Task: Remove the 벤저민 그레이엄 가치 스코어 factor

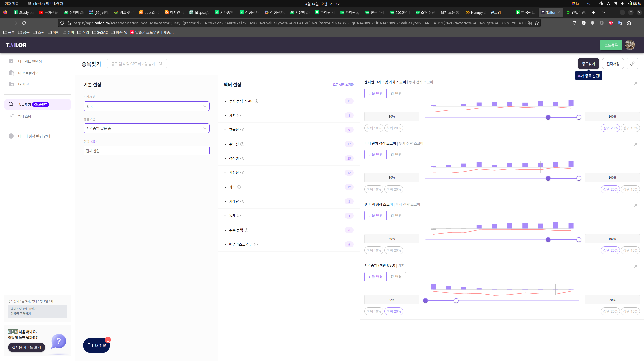Action: click(x=636, y=83)
